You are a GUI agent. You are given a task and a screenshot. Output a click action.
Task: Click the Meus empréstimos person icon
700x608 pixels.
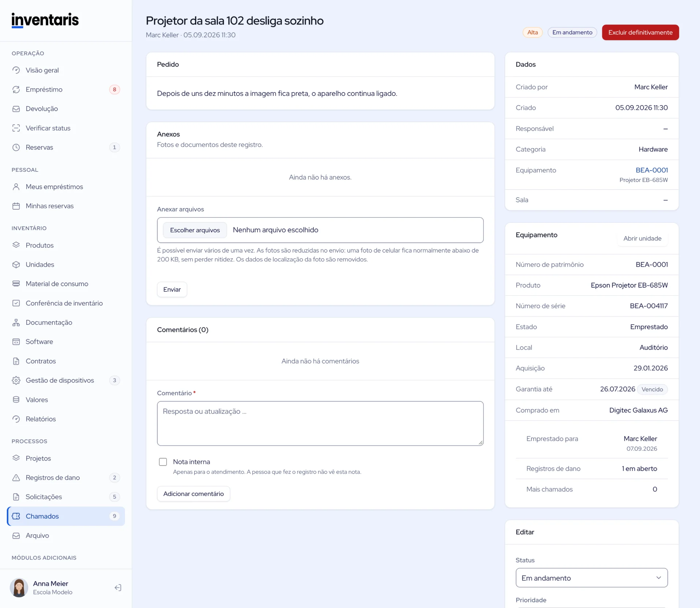(x=16, y=187)
